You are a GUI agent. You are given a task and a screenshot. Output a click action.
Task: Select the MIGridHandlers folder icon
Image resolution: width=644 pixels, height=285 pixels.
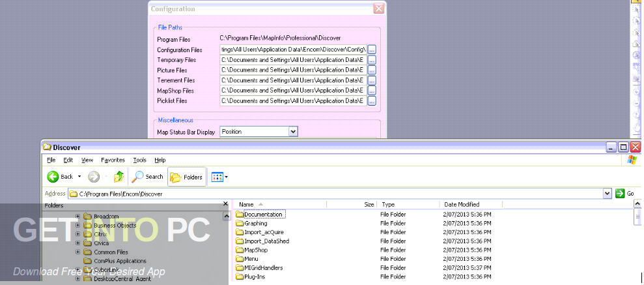tap(240, 268)
